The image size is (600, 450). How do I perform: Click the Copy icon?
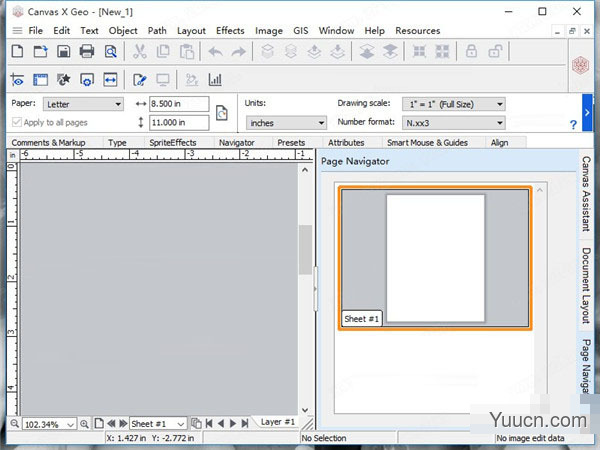163,51
